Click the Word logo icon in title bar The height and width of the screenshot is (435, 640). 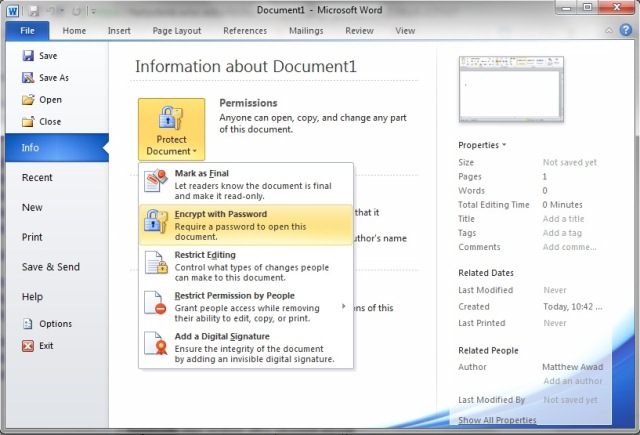point(13,10)
